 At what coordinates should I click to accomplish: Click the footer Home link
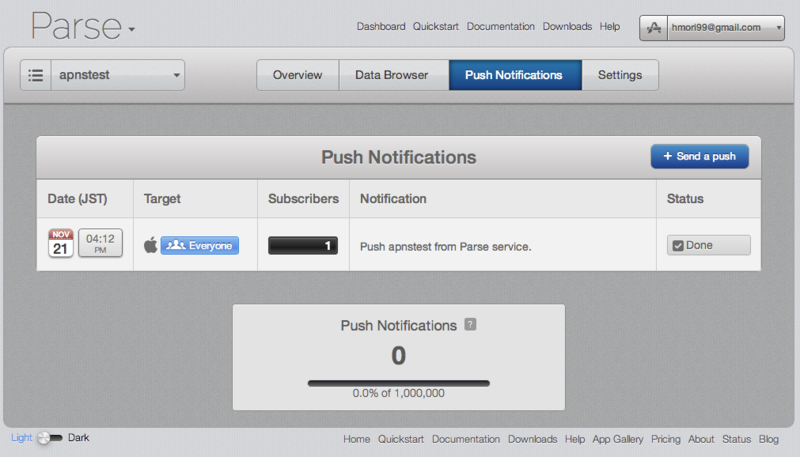tap(356, 439)
